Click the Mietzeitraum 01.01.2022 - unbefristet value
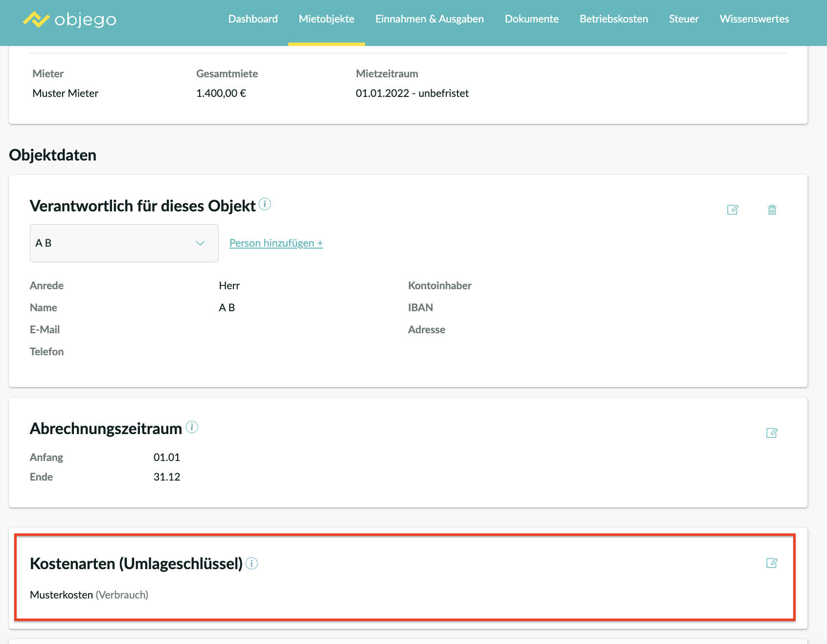This screenshot has height=644, width=827. [412, 93]
